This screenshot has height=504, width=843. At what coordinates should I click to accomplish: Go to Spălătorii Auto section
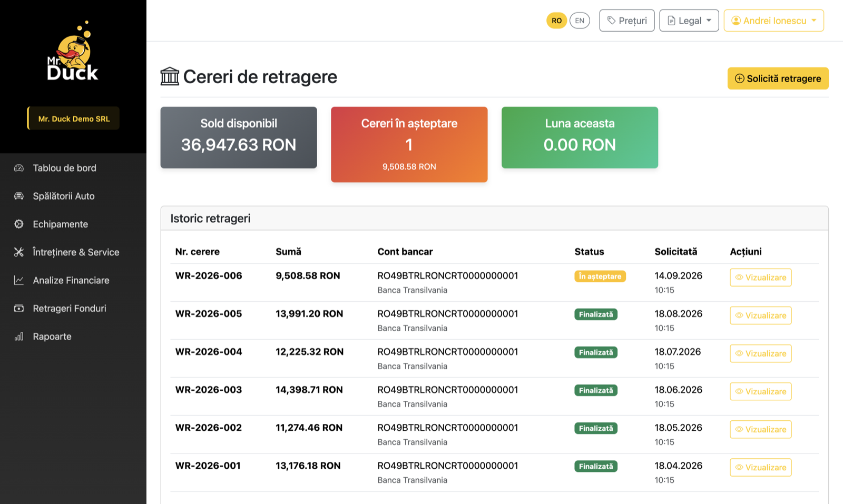click(x=73, y=196)
